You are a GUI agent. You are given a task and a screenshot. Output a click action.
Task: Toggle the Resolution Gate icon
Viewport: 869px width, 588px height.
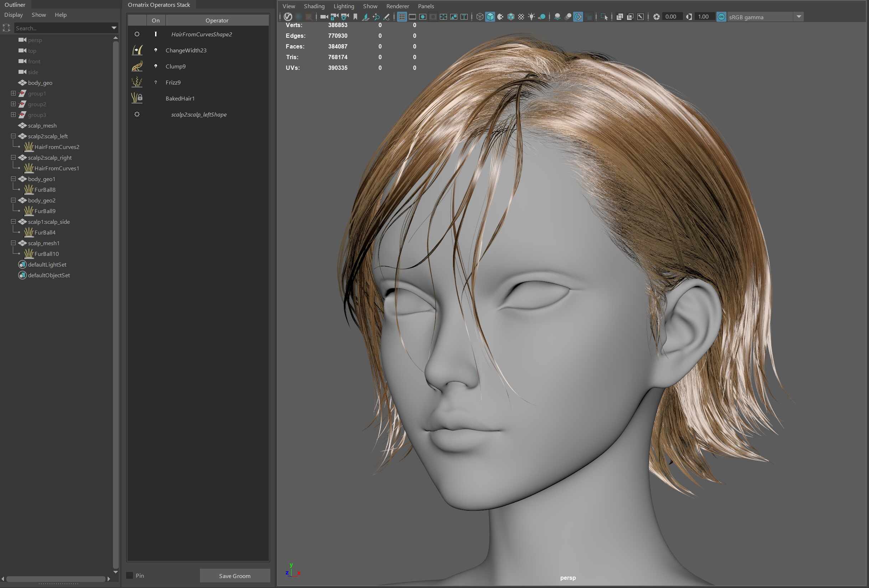(423, 17)
